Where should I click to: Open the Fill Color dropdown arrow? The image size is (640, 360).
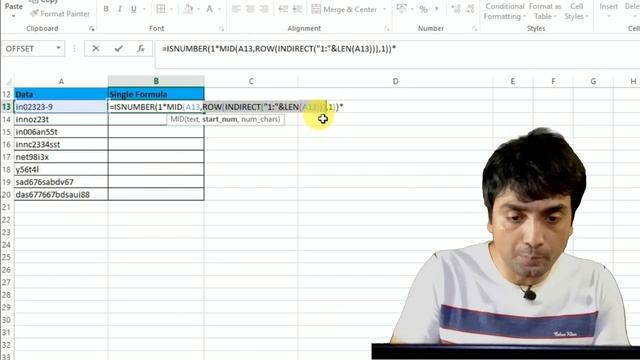click(198, 9)
